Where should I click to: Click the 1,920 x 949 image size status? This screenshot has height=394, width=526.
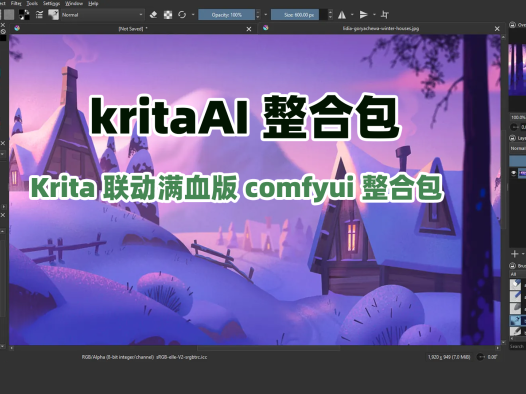pyautogui.click(x=449, y=357)
